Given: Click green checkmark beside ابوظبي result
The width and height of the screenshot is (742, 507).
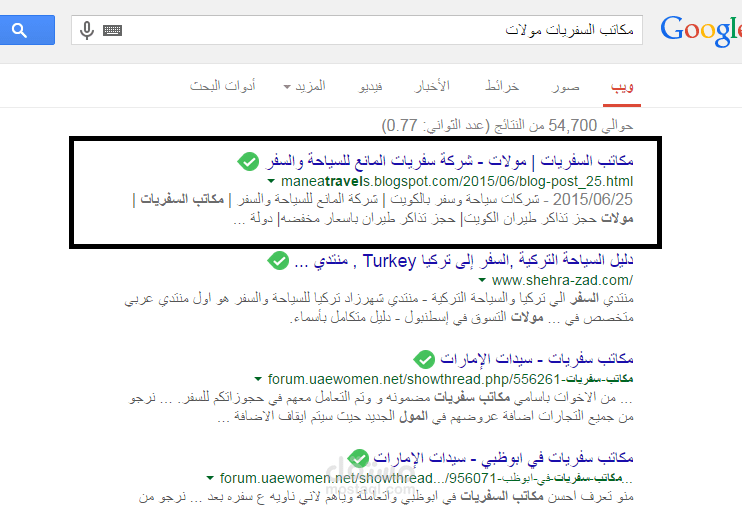Looking at the screenshot, I should pos(358,458).
